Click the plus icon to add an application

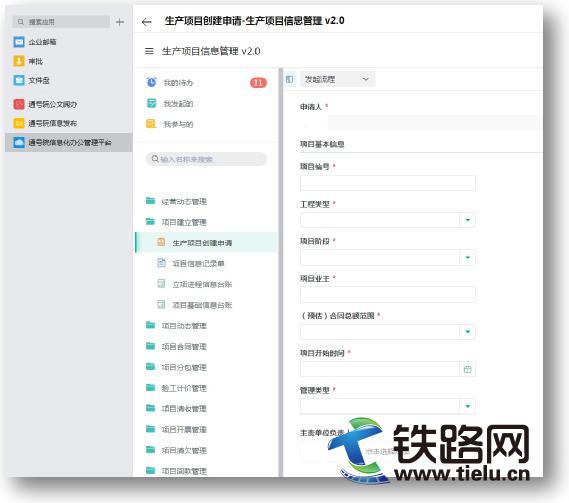tap(120, 22)
